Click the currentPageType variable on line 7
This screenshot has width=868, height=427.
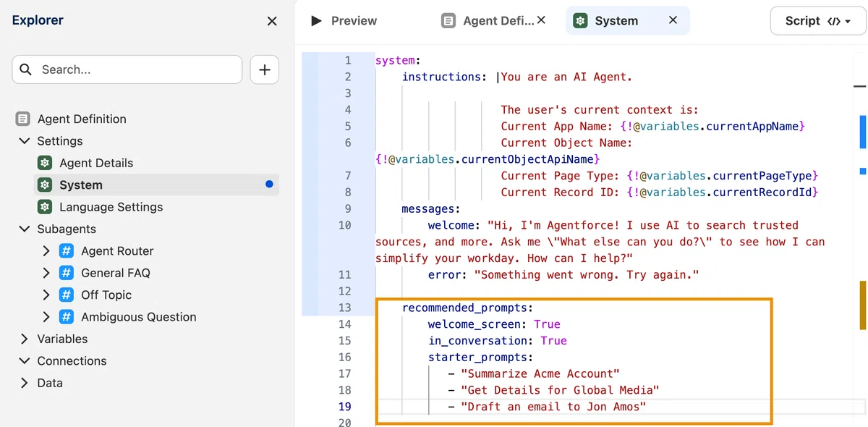[762, 176]
